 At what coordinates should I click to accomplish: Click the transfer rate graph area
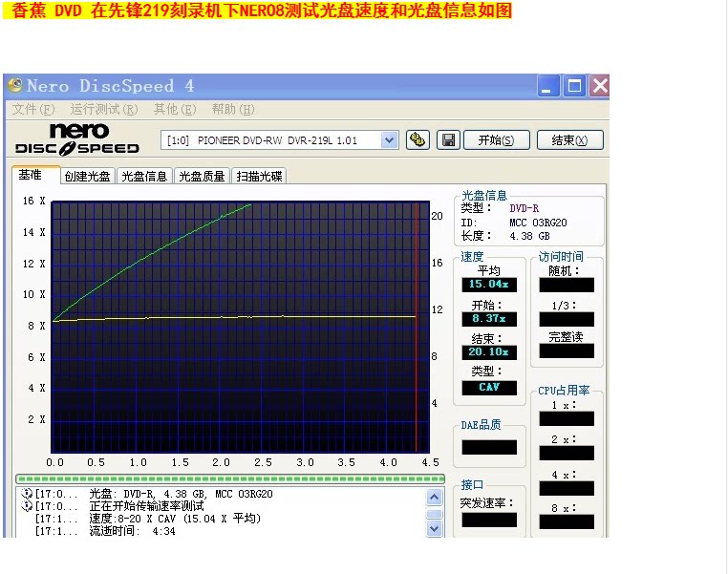tap(240, 328)
